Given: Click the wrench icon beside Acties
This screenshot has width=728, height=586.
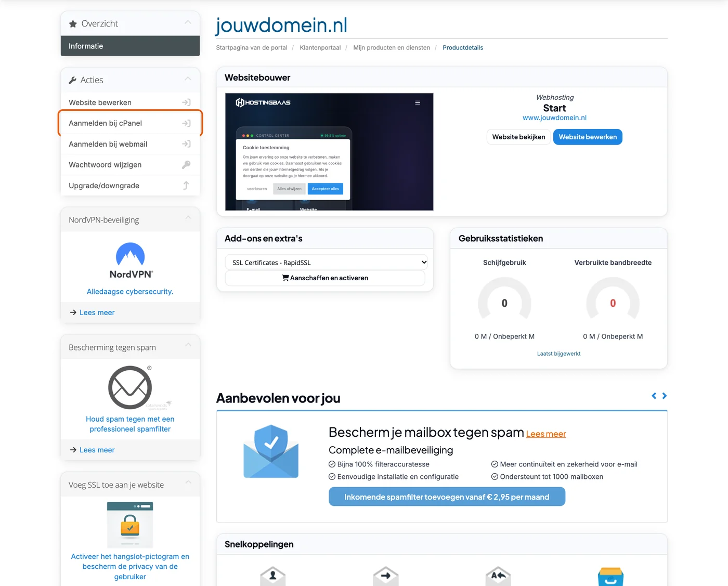Looking at the screenshot, I should 73,80.
